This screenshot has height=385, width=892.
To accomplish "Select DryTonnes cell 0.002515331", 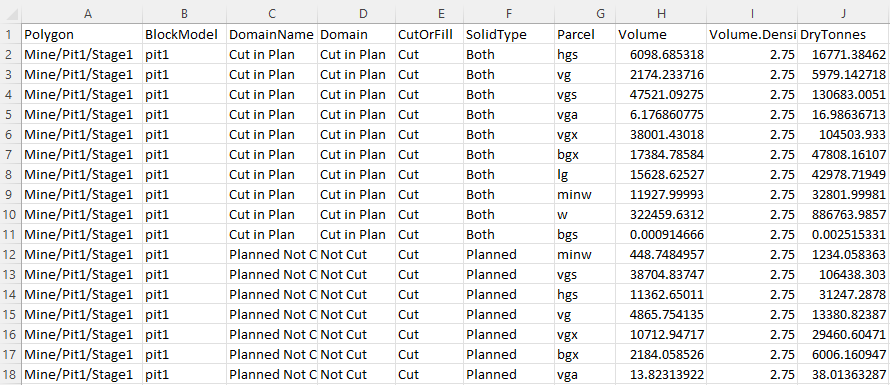I will point(844,234).
